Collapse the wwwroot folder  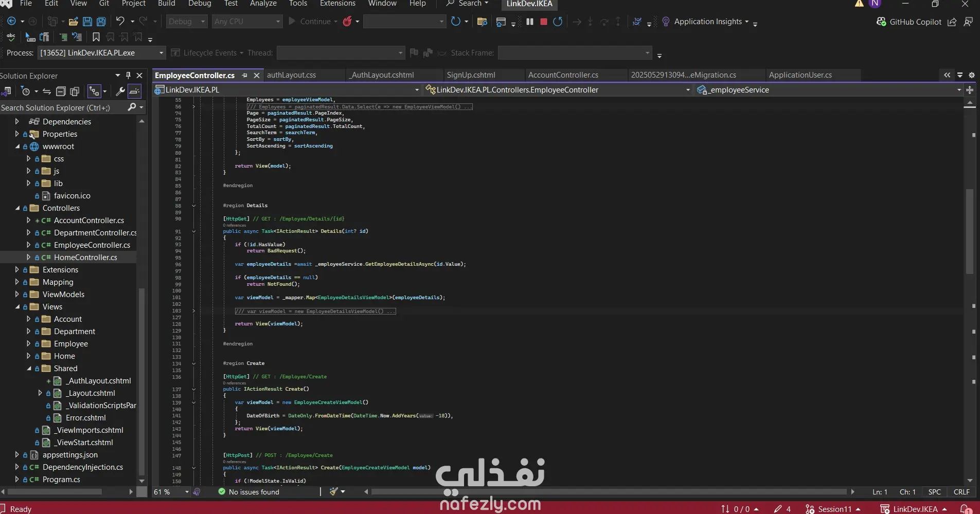point(17,146)
